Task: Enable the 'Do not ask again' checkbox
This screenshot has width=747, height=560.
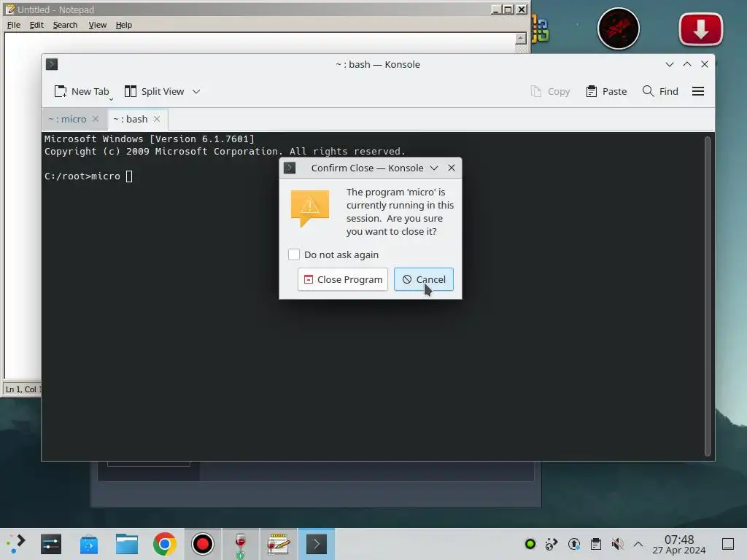Action: [x=294, y=254]
